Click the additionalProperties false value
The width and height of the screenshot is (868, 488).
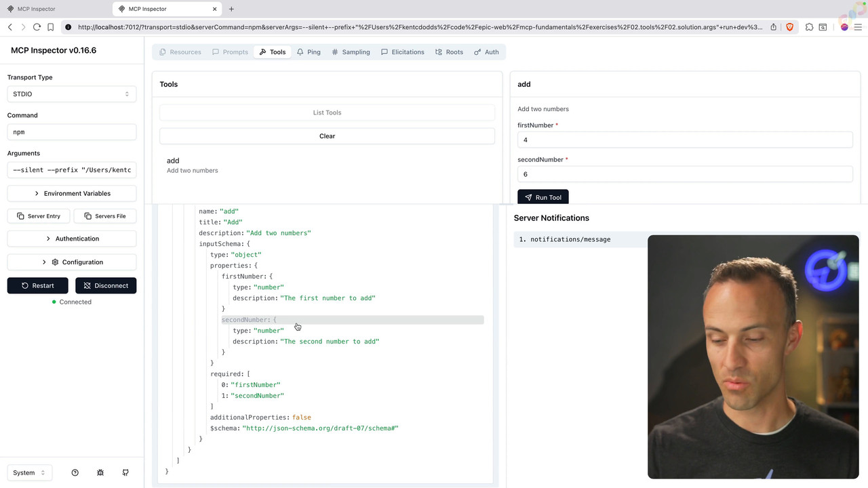(302, 417)
